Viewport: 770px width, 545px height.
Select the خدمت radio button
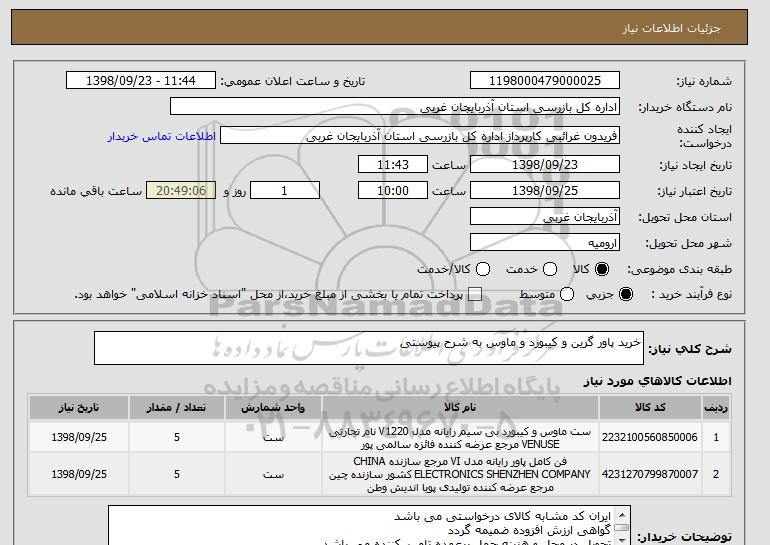(x=550, y=269)
